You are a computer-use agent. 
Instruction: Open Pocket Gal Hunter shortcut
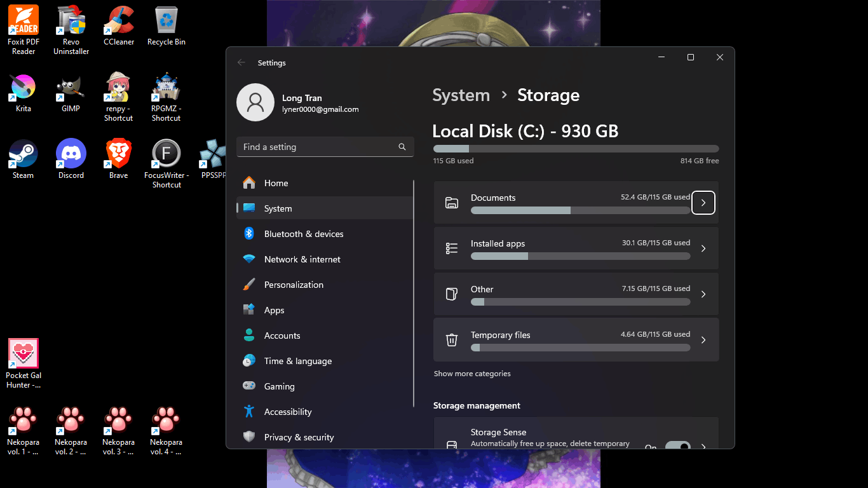pyautogui.click(x=24, y=364)
